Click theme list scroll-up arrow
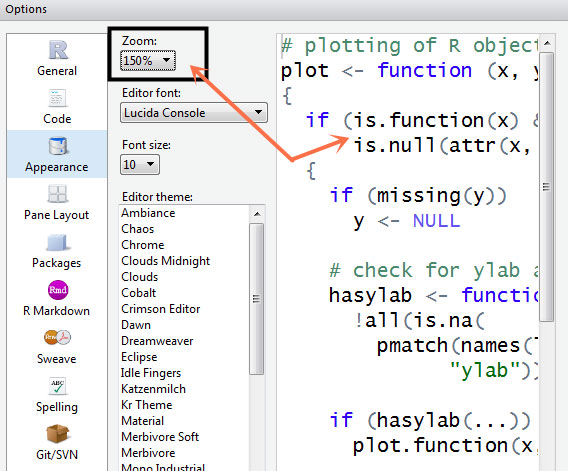Image resolution: width=568 pixels, height=471 pixels. (x=257, y=214)
